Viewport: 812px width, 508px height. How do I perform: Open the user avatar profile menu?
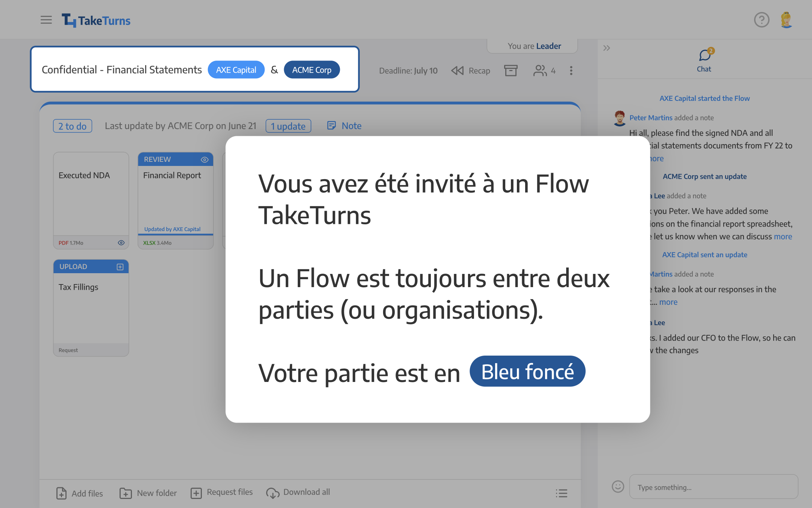786,20
